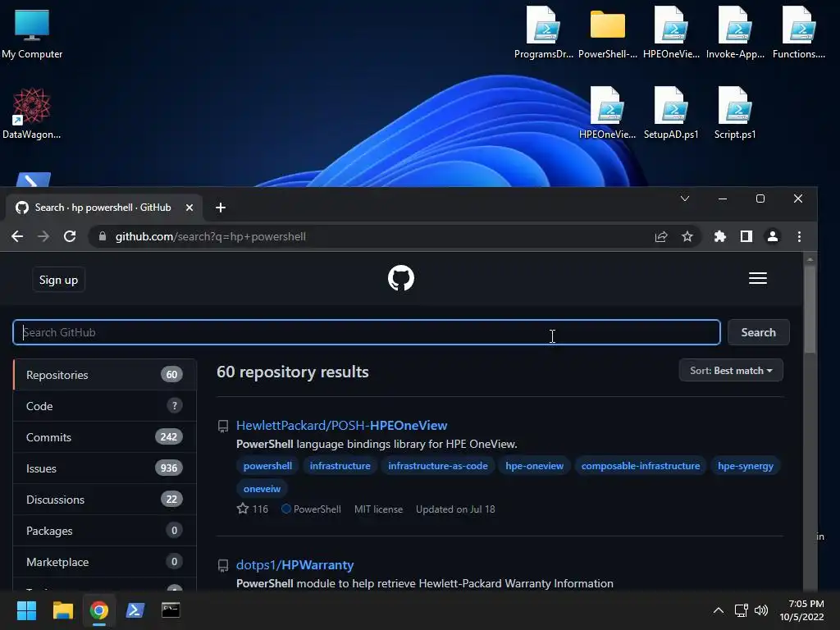840x630 pixels.
Task: Select Discussions filter in sidebar
Action: (x=104, y=500)
